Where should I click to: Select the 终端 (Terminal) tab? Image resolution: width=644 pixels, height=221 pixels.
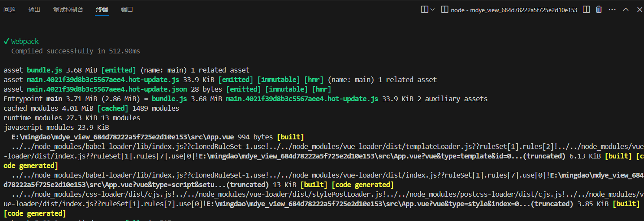[102, 10]
